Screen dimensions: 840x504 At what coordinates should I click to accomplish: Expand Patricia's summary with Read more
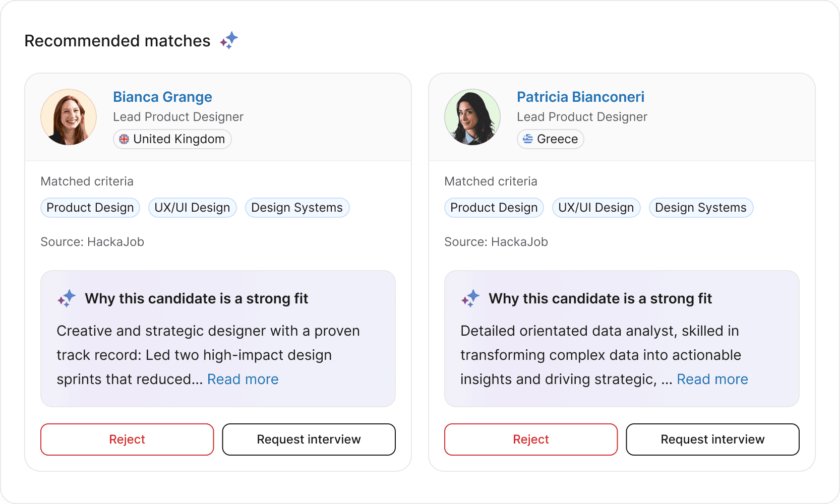712,379
